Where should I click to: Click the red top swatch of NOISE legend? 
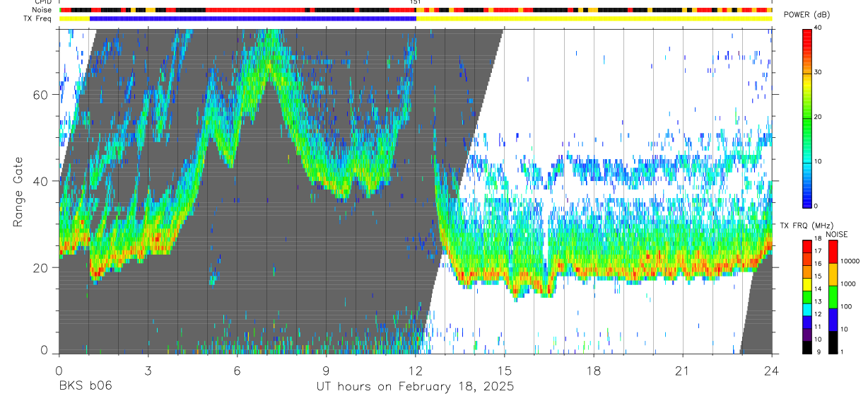pyautogui.click(x=833, y=252)
